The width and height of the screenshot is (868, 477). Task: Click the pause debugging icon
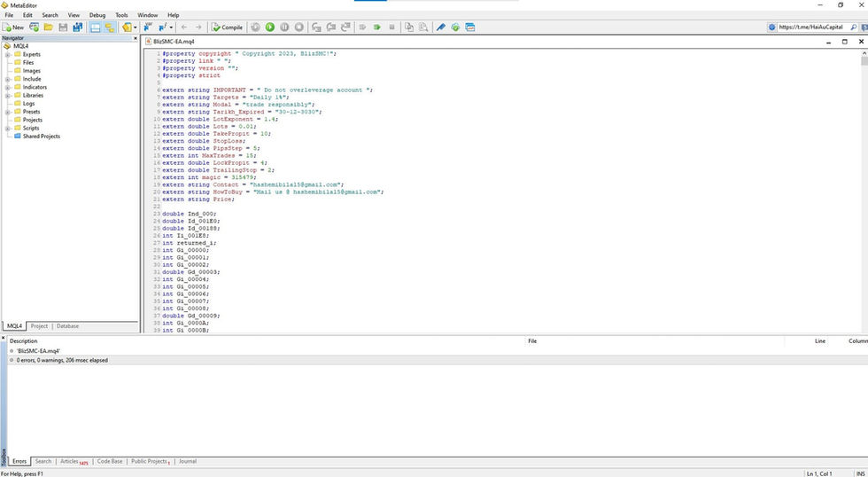click(x=284, y=27)
